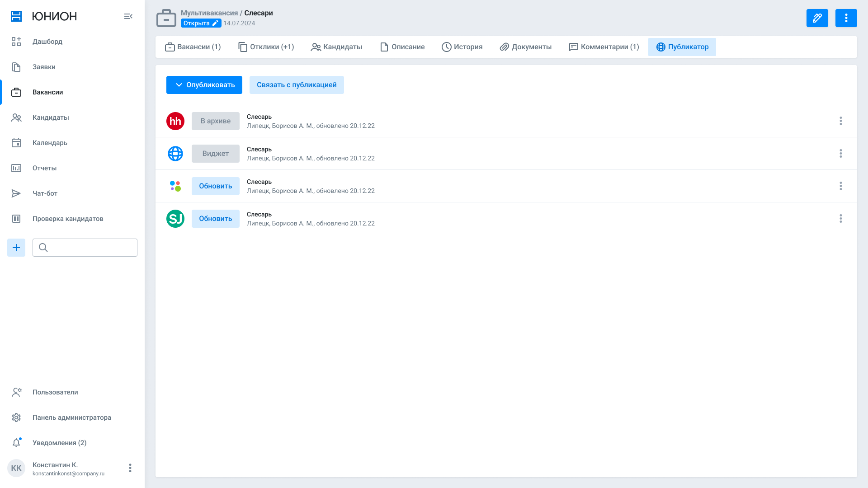The image size is (868, 488).
Task: Open the Chat-bot sidebar section
Action: click(44, 193)
